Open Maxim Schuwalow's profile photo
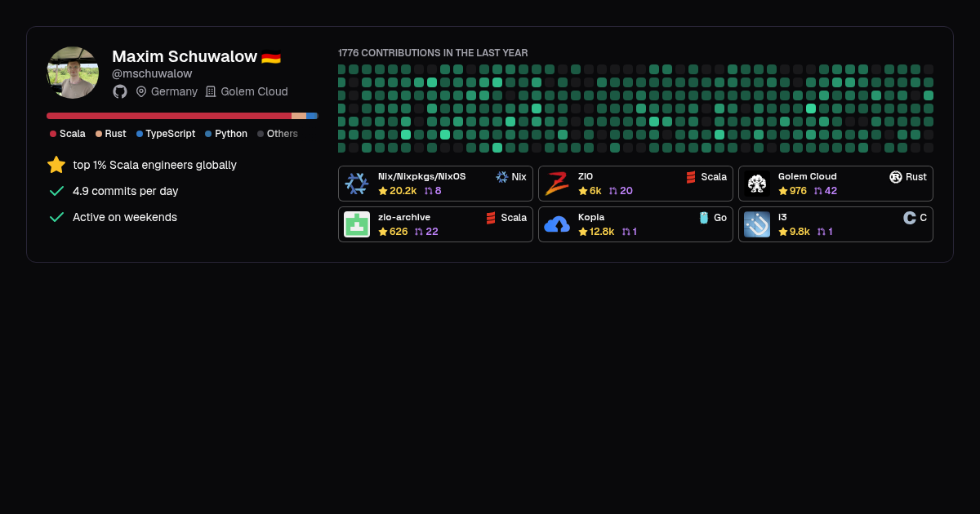Viewport: 980px width, 514px height. point(73,73)
